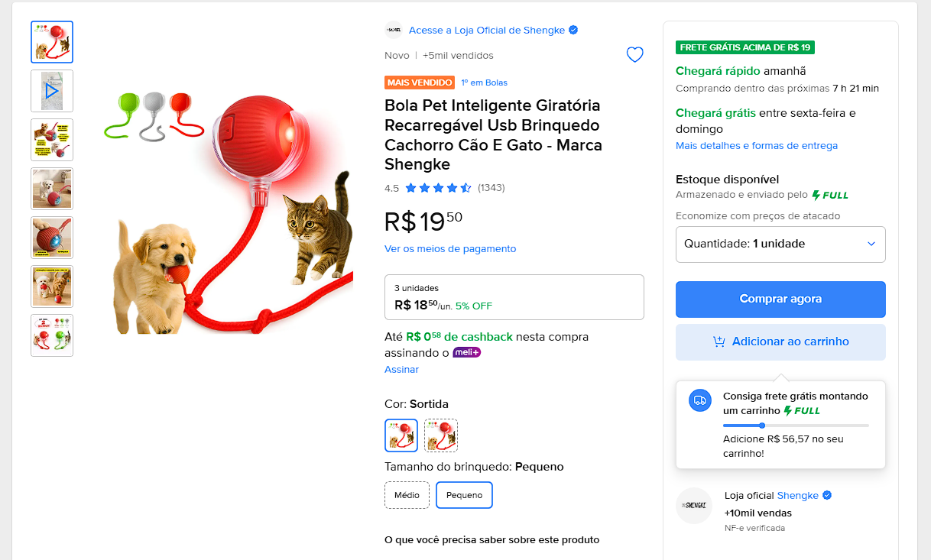Select the Médio size option

click(407, 495)
